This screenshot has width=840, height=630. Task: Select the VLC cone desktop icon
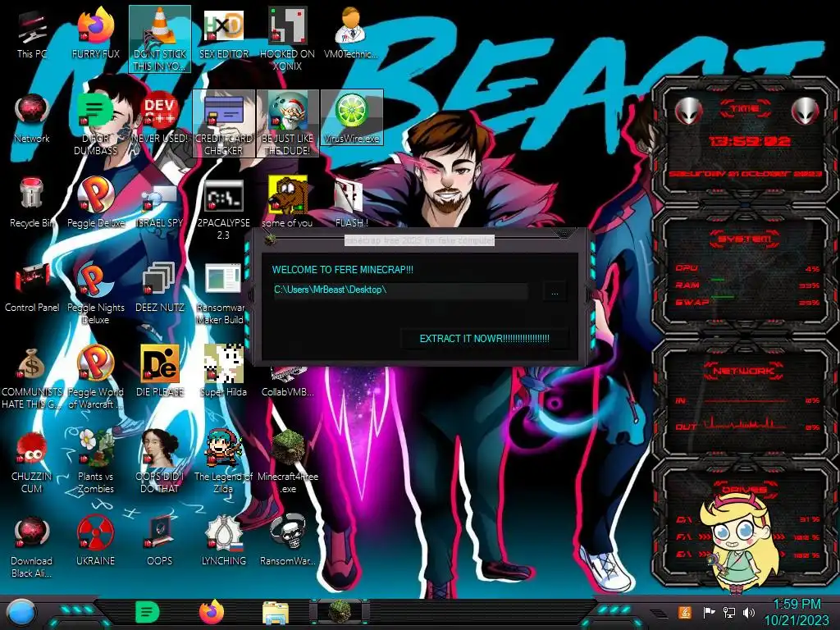pos(160,39)
